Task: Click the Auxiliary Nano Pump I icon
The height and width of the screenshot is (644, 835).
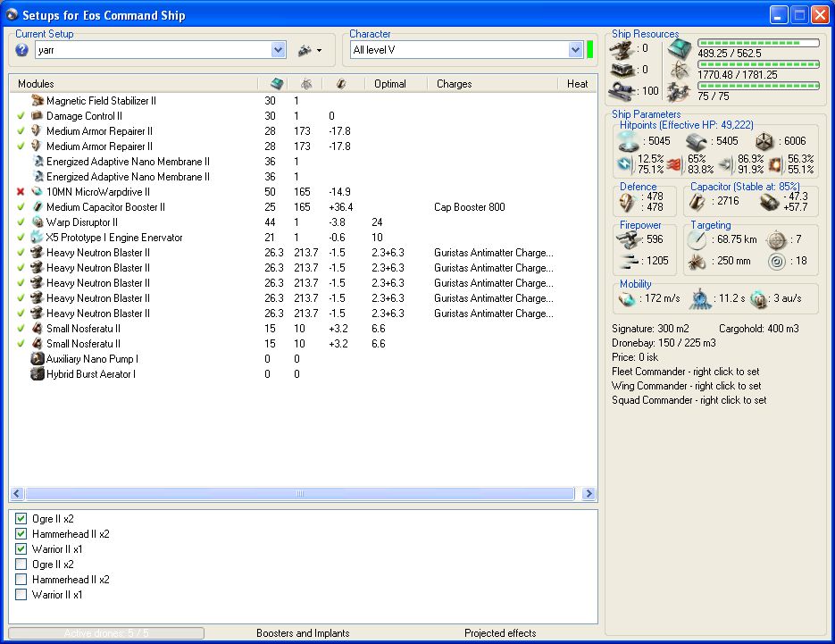Action: tap(38, 359)
